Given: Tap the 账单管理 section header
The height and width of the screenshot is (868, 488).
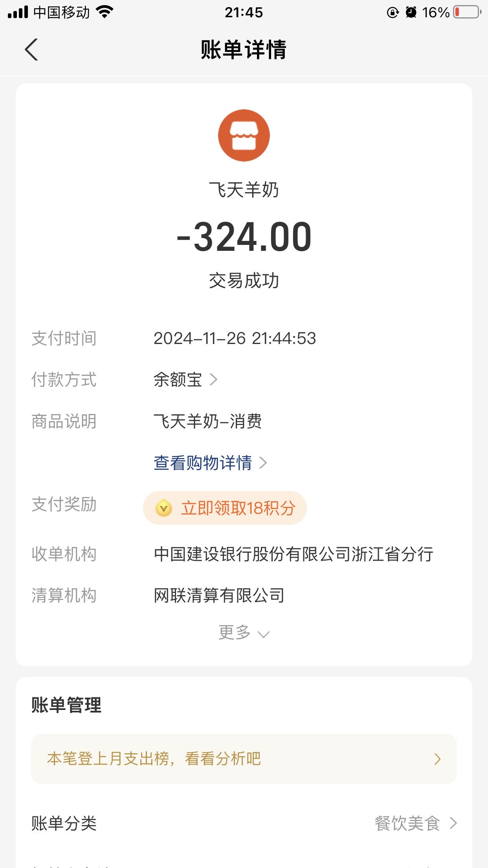Looking at the screenshot, I should coord(66,705).
